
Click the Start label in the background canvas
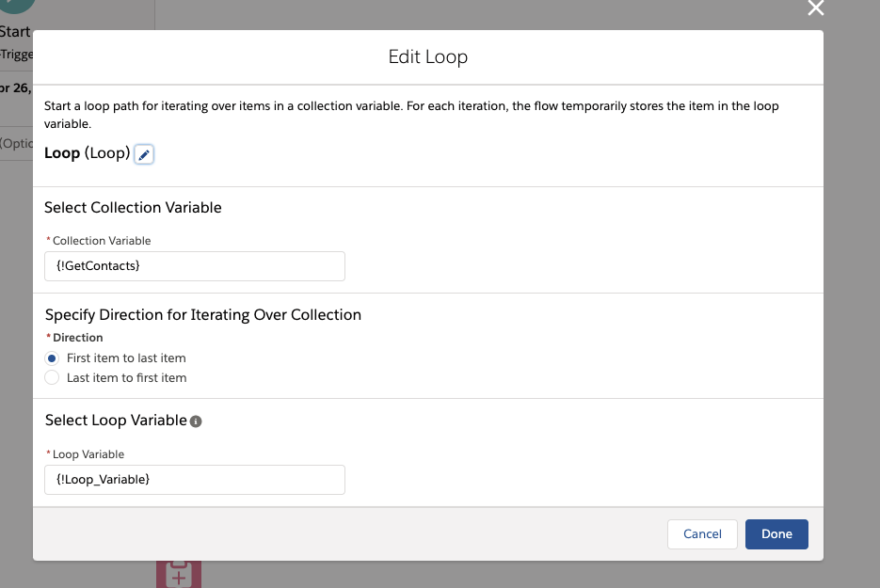click(15, 31)
